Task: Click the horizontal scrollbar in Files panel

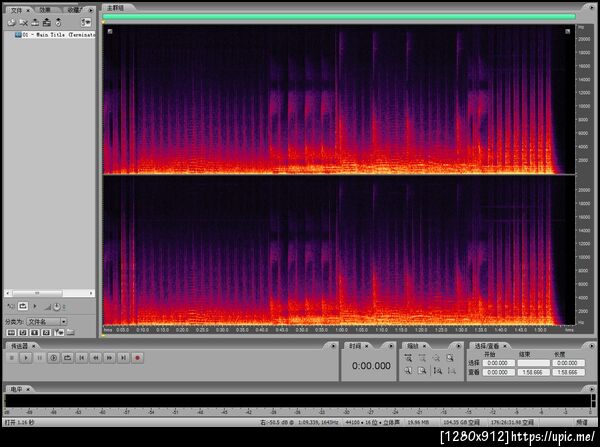Action: click(x=37, y=293)
